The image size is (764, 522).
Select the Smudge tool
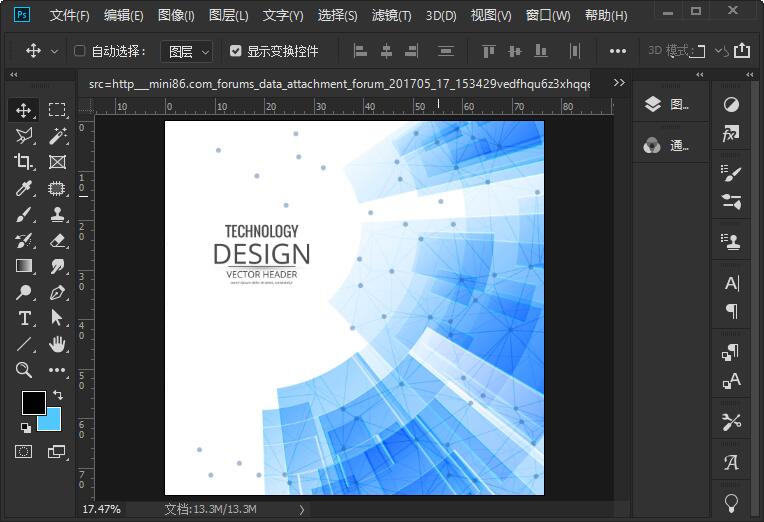(x=57, y=266)
